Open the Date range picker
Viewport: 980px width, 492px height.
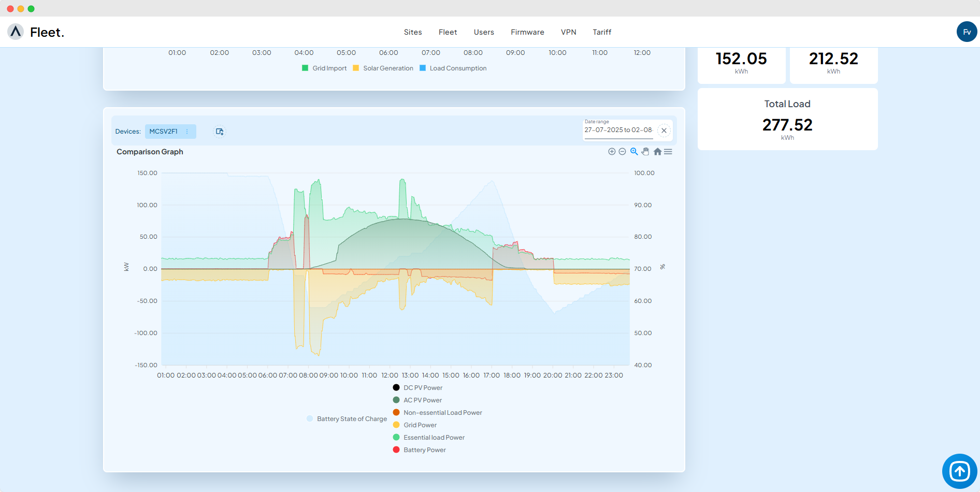tap(619, 130)
